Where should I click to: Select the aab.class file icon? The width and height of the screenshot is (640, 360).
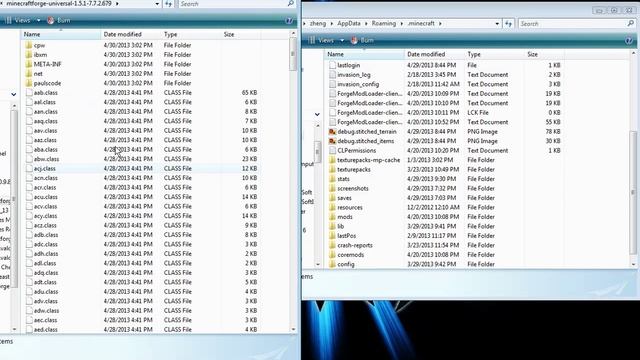(x=29, y=93)
